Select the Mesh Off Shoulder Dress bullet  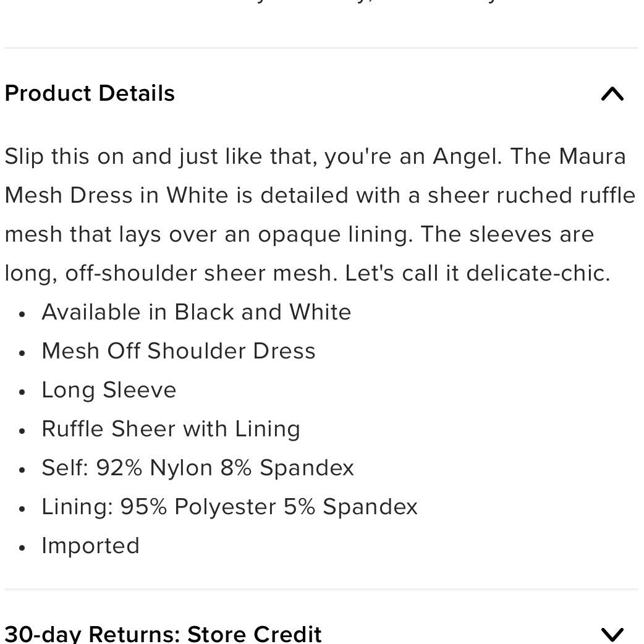(x=179, y=350)
